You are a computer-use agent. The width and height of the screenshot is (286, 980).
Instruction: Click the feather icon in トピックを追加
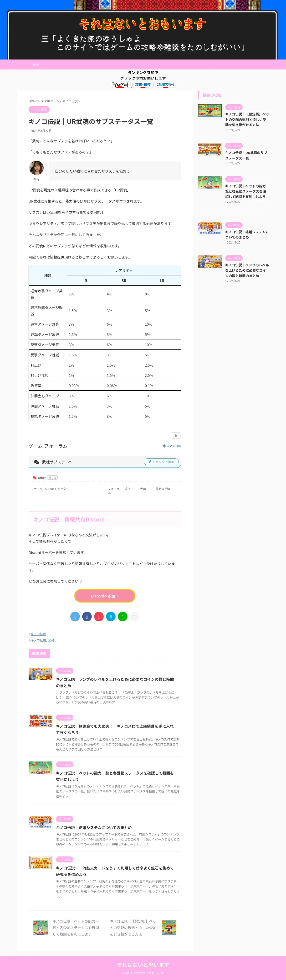(150, 462)
